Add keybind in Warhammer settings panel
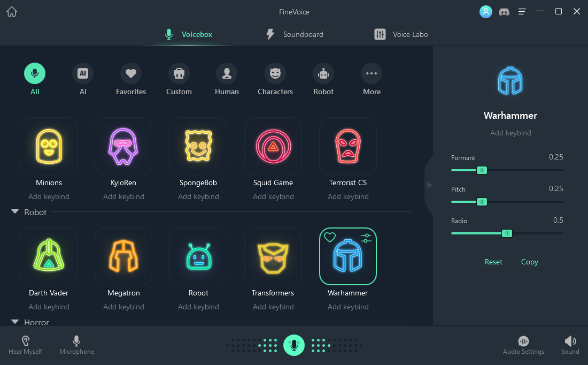The width and height of the screenshot is (588, 365). [x=510, y=133]
